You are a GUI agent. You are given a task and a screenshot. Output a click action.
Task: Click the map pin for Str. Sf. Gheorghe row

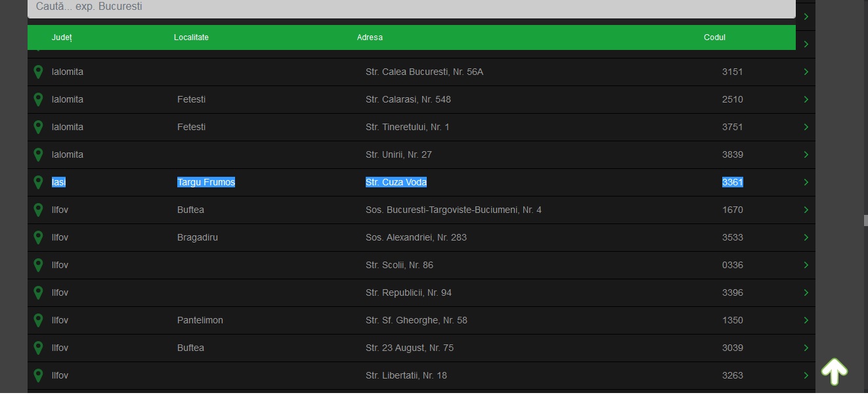point(38,320)
